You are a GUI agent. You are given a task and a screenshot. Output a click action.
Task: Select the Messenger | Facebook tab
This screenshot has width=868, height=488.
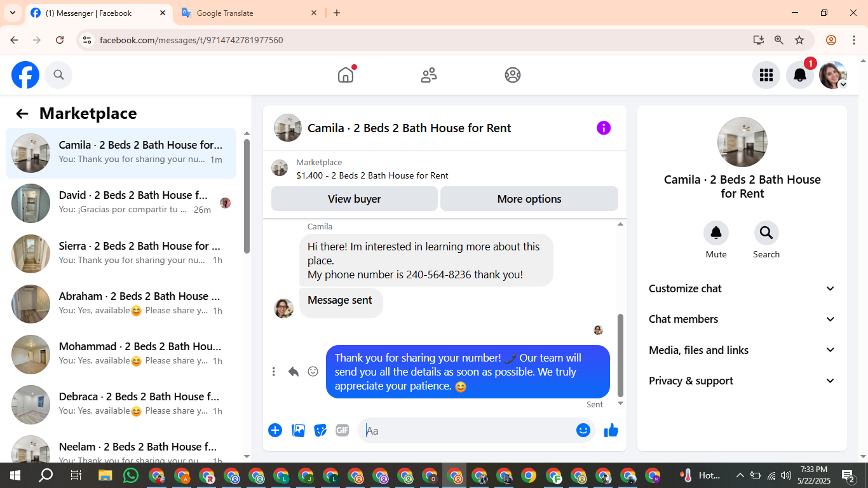point(99,13)
